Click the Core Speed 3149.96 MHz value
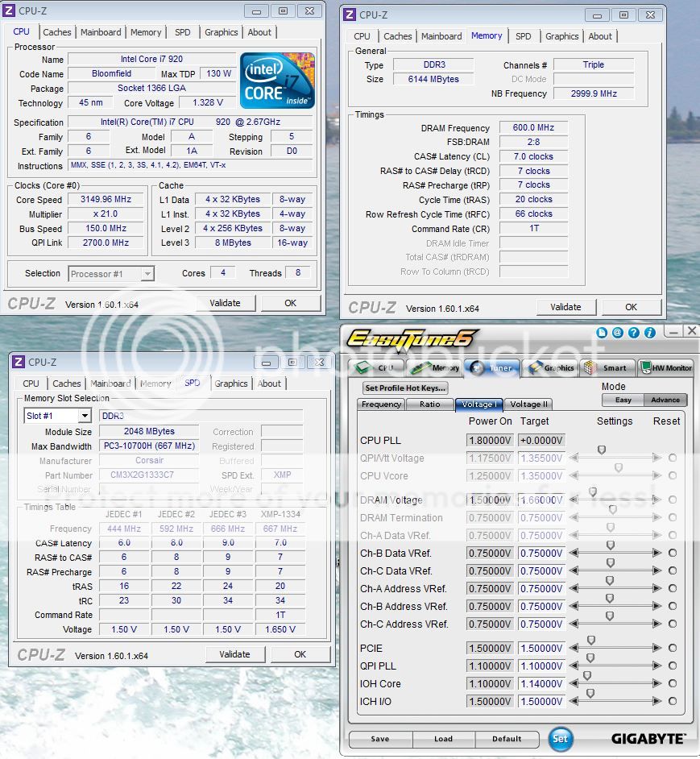 106,200
